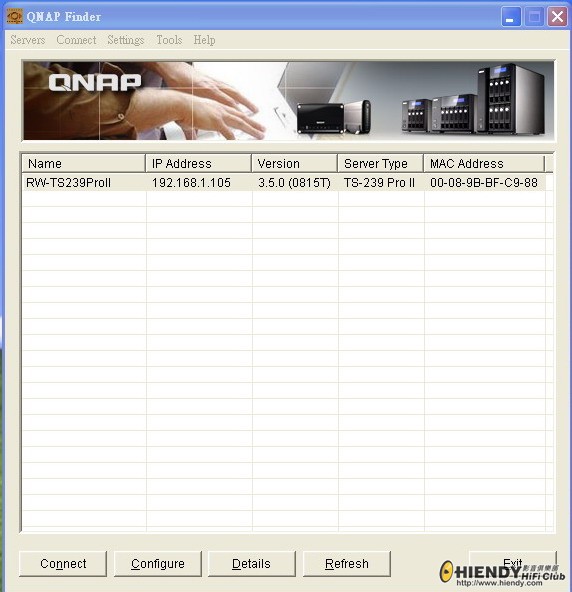Sort list by Version column header
Screen dimensions: 572x592
click(294, 163)
